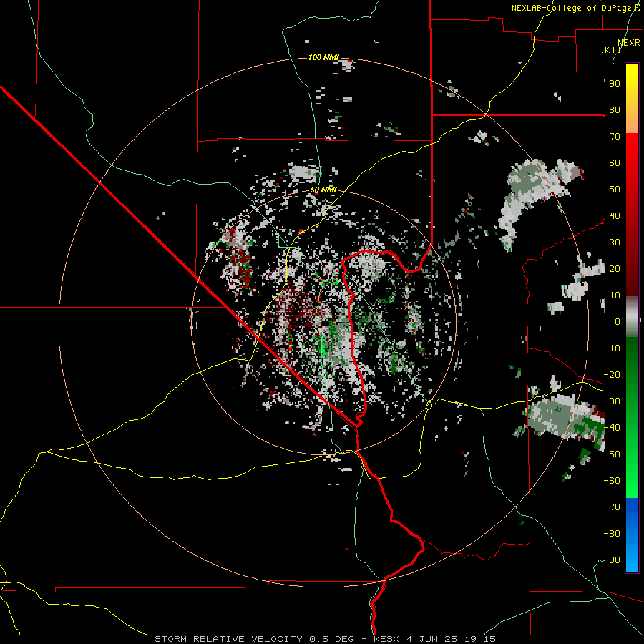The width and height of the screenshot is (644, 644).
Task: Click the -30 value on velocity scale
Action: [x=612, y=401]
